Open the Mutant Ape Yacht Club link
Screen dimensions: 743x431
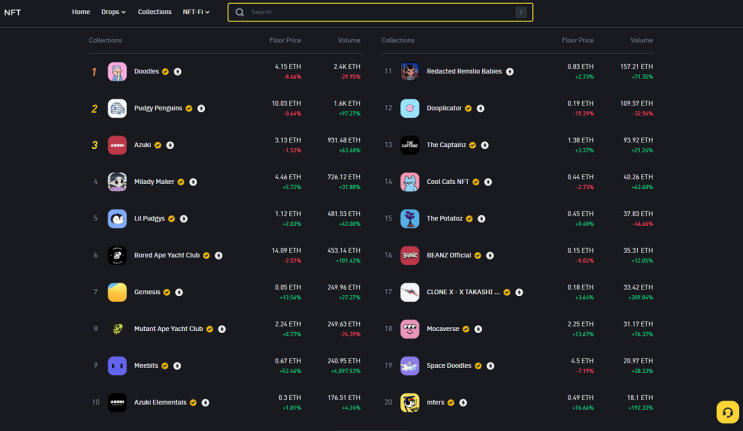coord(168,329)
